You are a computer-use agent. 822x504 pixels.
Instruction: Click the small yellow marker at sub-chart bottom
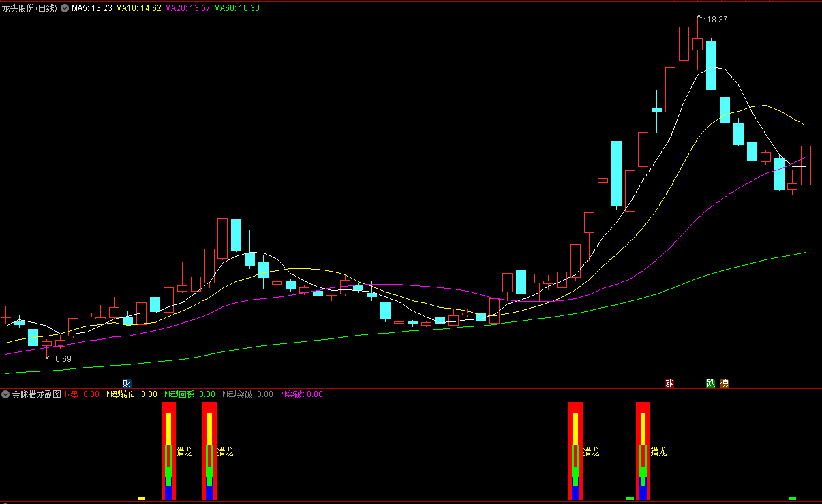tap(141, 499)
